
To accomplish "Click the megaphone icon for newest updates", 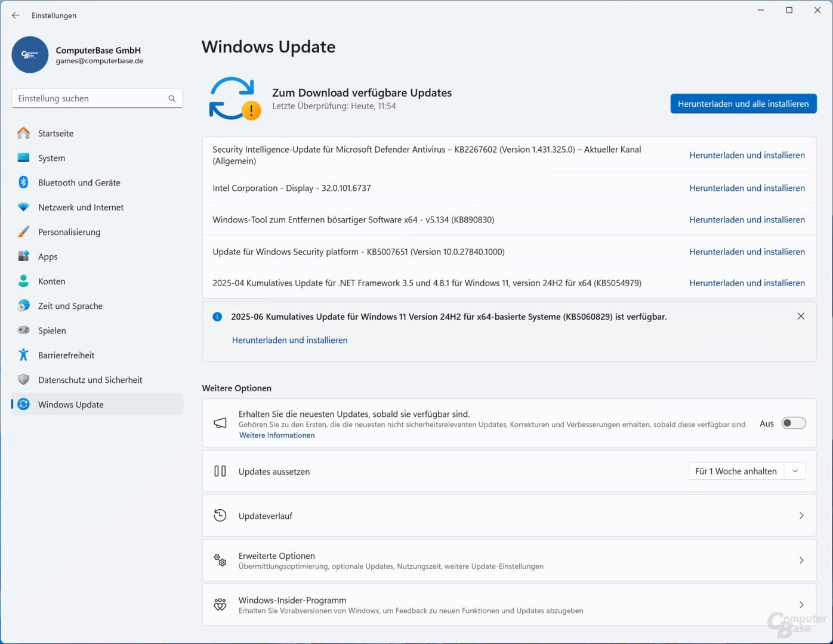I will (x=220, y=423).
